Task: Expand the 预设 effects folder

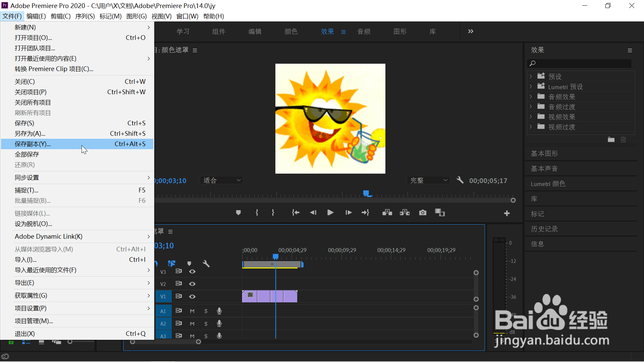Action: click(x=531, y=76)
